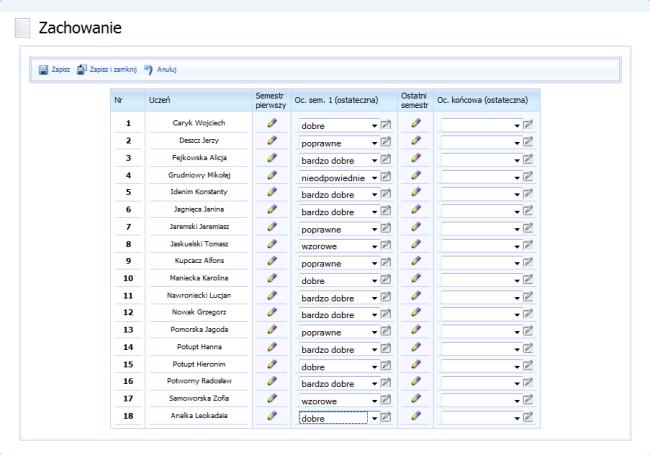This screenshot has height=455, width=650.
Task: Edit first semester pencil for Grudniowy Mikołaj
Action: pyautogui.click(x=272, y=175)
